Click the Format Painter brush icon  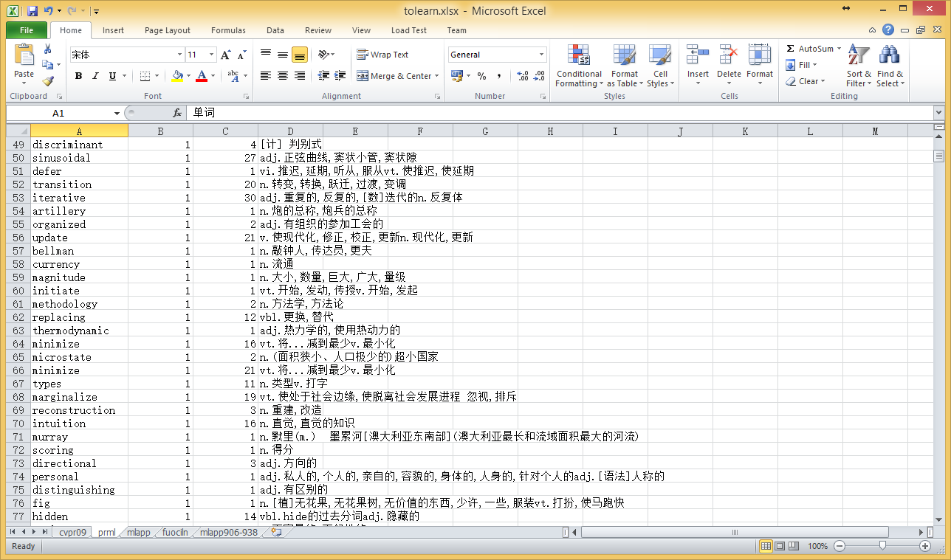(48, 81)
